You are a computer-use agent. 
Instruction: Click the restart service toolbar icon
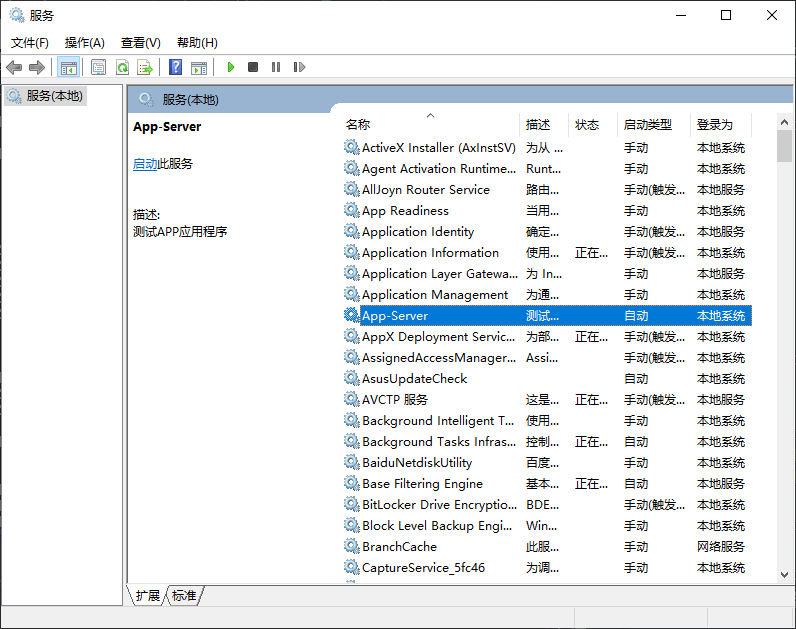coord(299,67)
